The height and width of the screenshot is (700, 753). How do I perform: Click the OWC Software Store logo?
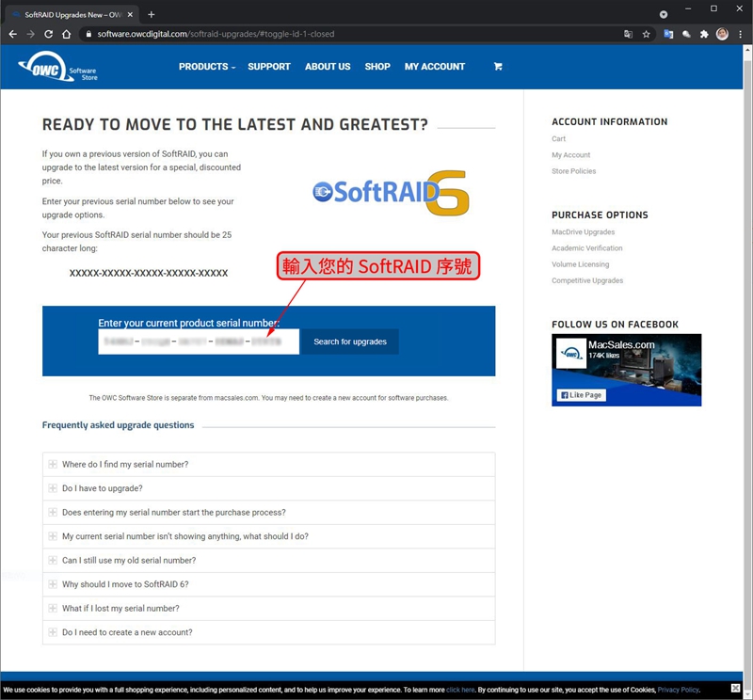coord(57,66)
